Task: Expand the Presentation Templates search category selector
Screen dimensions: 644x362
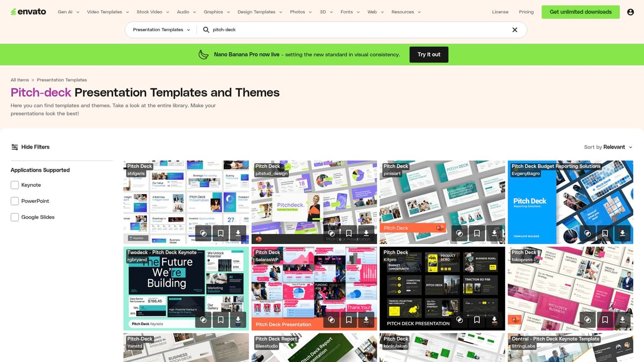Action: coord(160,29)
